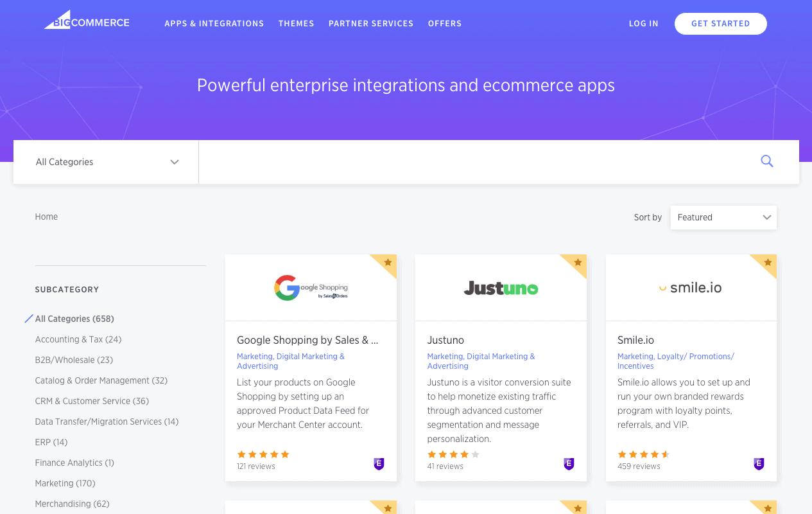Click the search magnifier icon
The height and width of the screenshot is (514, 812).
pyautogui.click(x=767, y=161)
